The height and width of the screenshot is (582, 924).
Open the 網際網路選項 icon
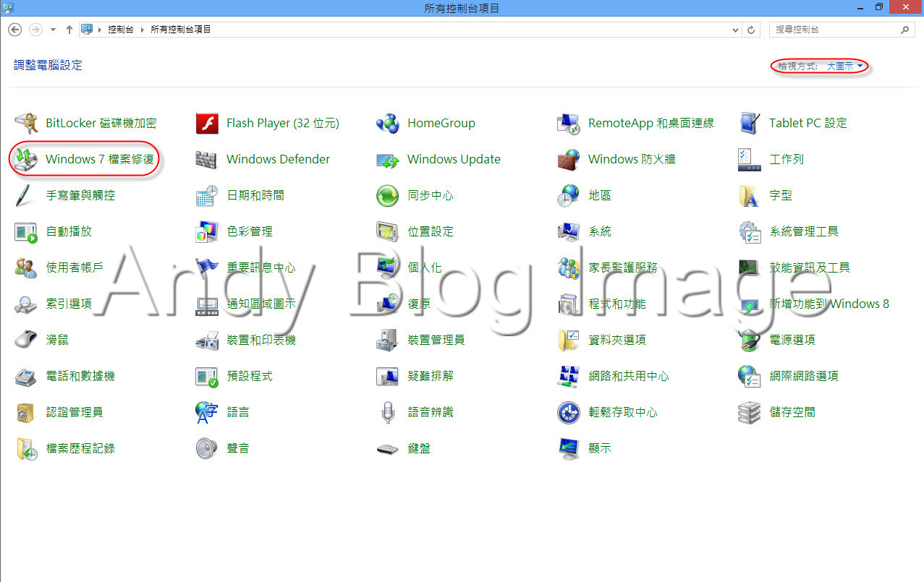click(750, 376)
